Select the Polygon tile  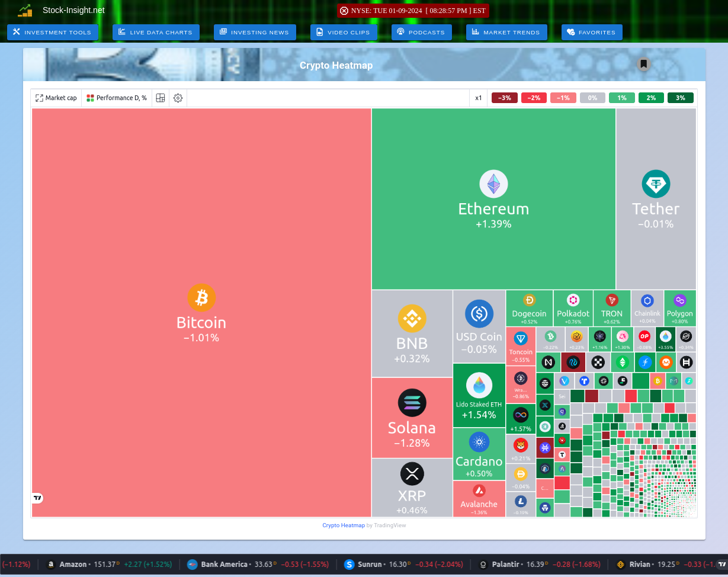(x=679, y=308)
